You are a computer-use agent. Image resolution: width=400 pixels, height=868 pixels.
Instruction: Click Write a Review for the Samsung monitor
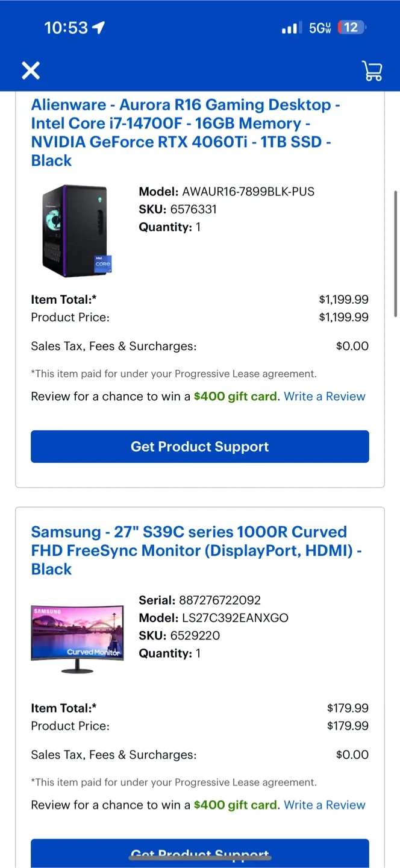pyautogui.click(x=324, y=805)
